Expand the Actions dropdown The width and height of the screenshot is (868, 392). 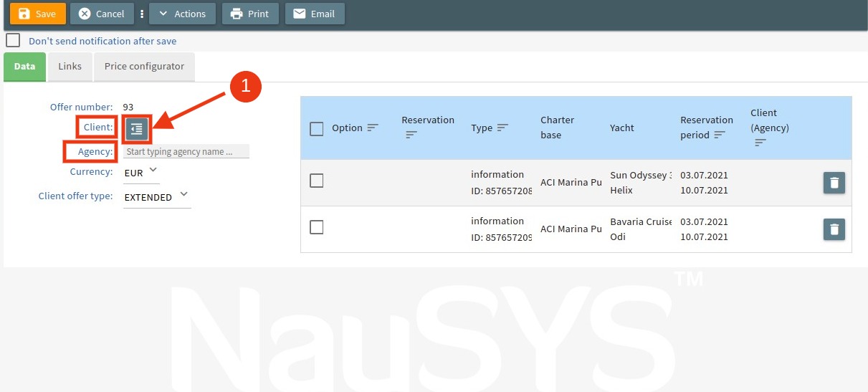pos(182,14)
